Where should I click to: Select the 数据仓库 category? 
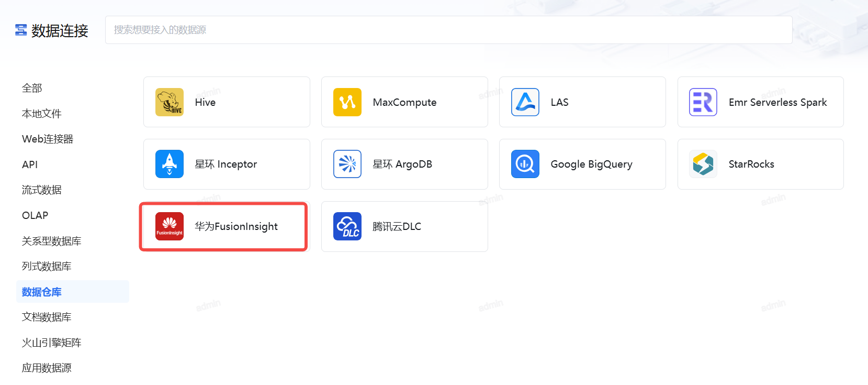coord(73,292)
